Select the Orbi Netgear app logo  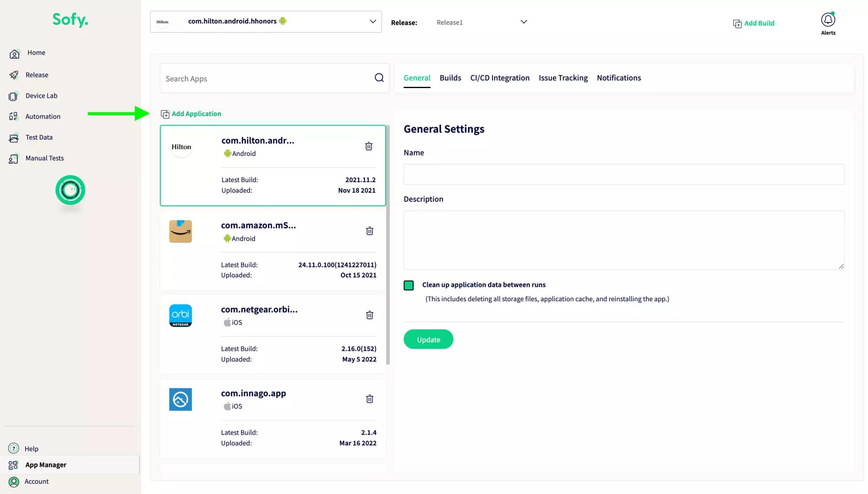point(181,316)
